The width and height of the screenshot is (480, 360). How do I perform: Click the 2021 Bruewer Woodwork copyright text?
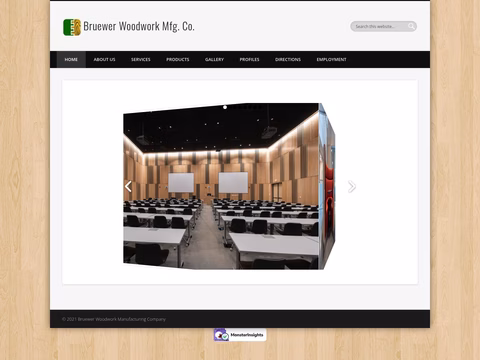point(114,319)
